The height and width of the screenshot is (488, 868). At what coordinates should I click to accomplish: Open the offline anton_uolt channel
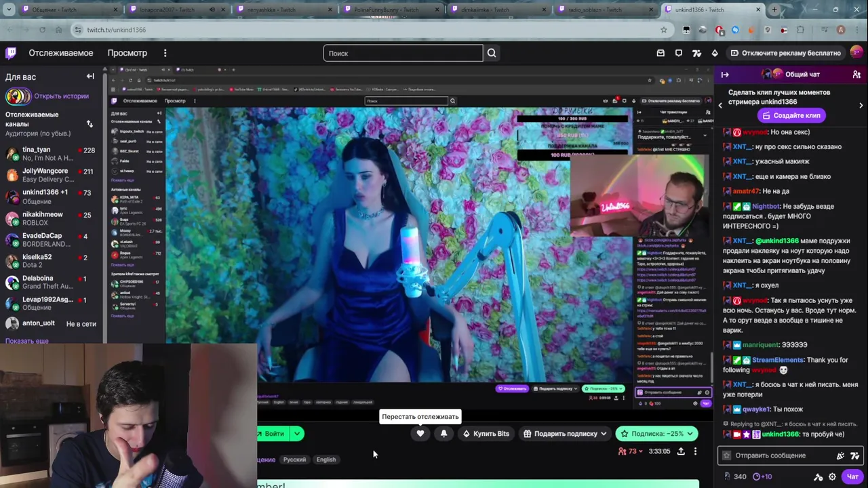(x=51, y=324)
